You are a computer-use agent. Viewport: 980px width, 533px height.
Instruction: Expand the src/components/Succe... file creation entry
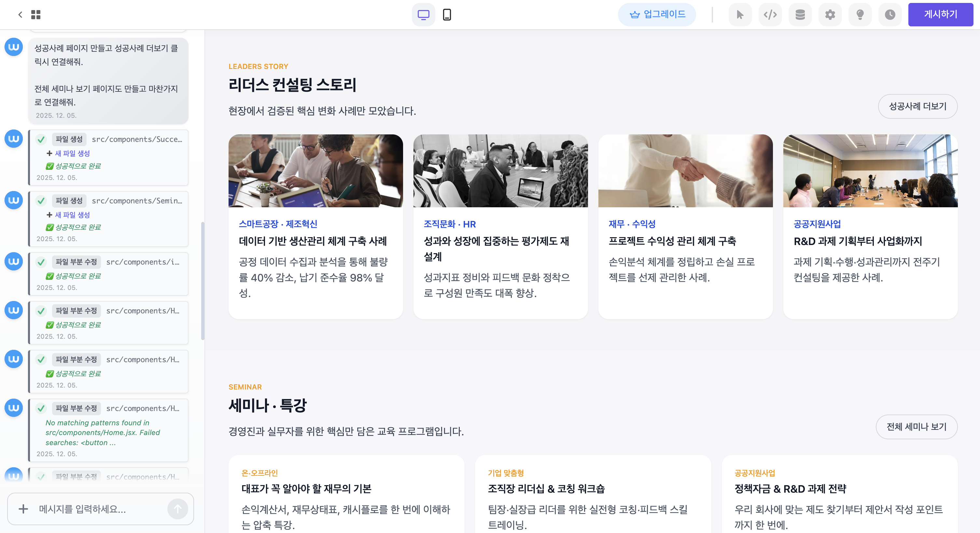(136, 139)
